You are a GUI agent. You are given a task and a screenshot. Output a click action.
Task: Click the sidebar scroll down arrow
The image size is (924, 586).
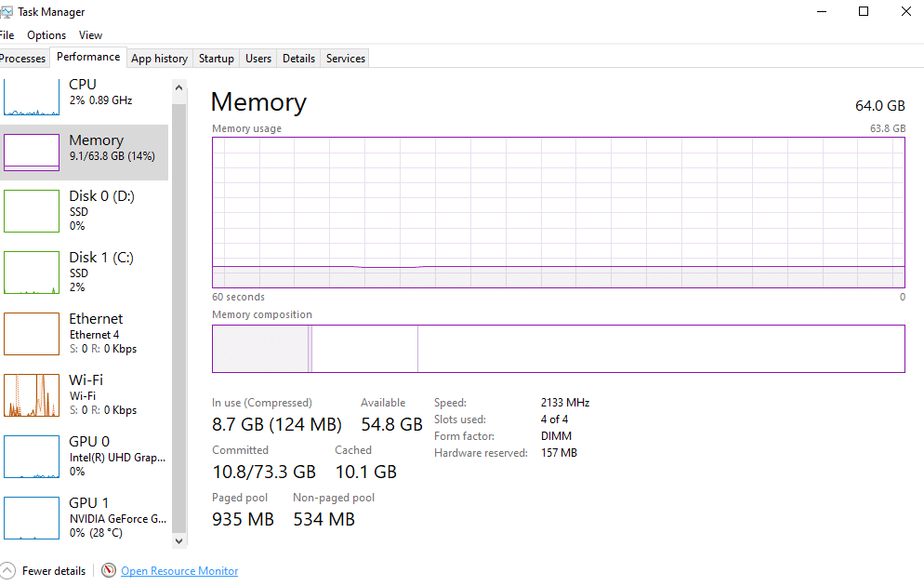[179, 540]
